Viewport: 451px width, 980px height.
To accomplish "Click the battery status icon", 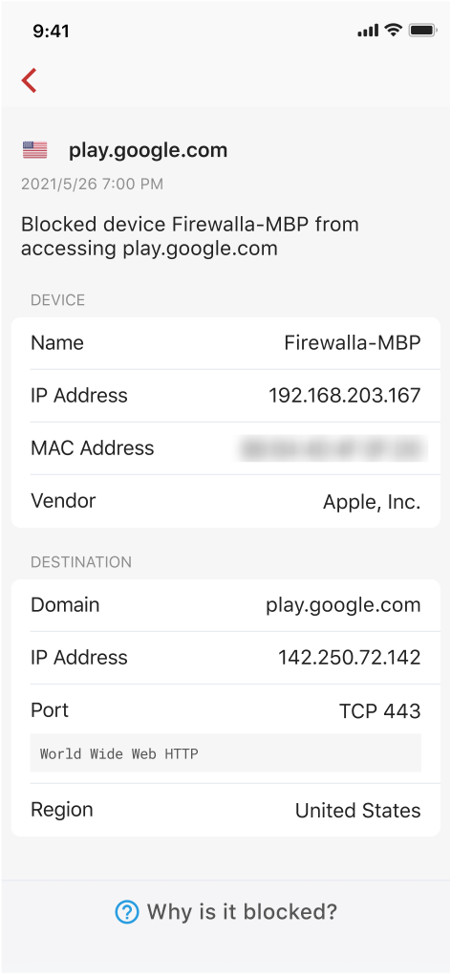I will pos(423,30).
